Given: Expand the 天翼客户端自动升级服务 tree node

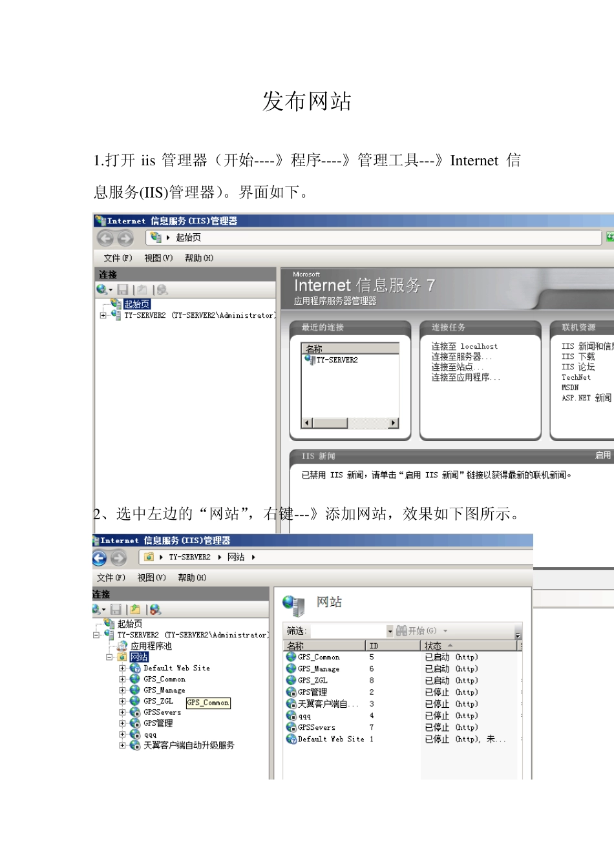Looking at the screenshot, I should (x=122, y=745).
